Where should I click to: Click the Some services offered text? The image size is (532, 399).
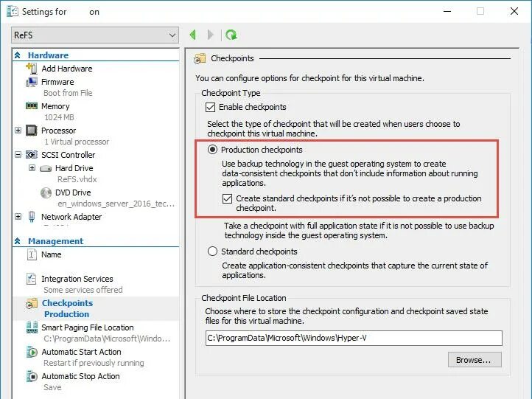coord(83,290)
